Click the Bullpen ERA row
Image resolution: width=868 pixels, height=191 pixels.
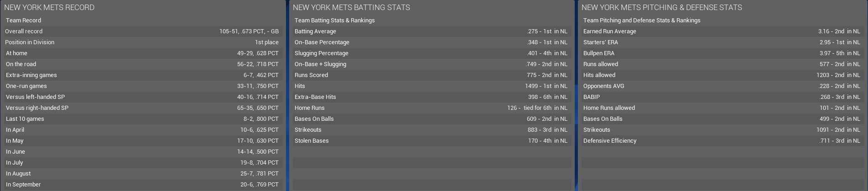pyautogui.click(x=721, y=53)
